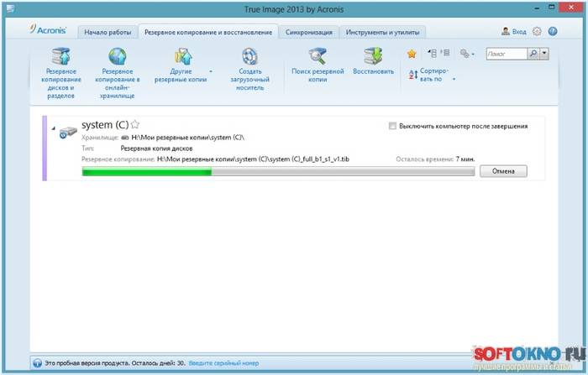Click the window system menu icon in title bar

click(x=10, y=8)
